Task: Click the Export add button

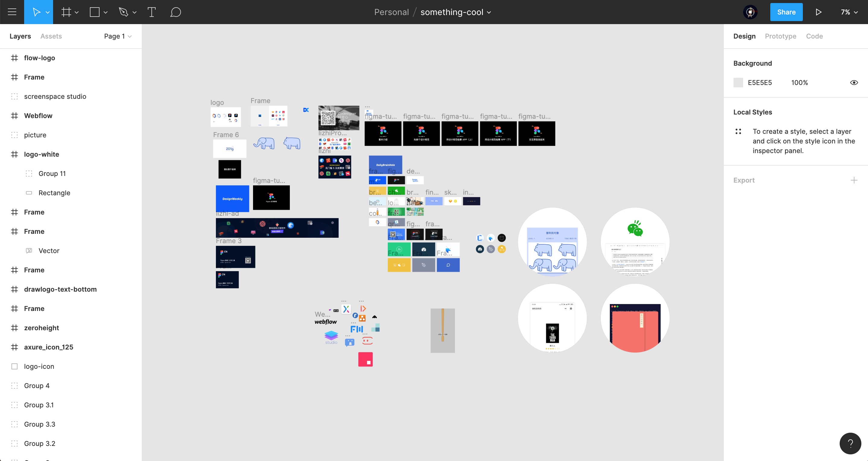Action: (855, 180)
